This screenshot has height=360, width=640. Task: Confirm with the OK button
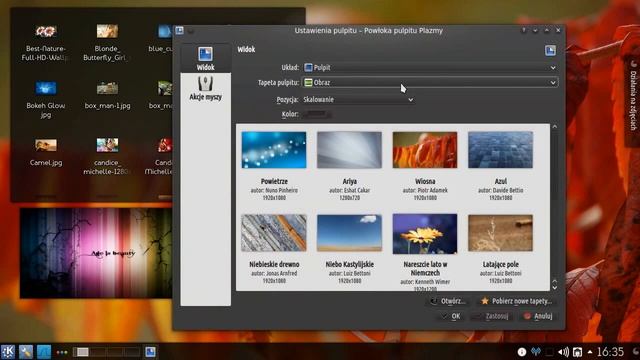click(451, 316)
